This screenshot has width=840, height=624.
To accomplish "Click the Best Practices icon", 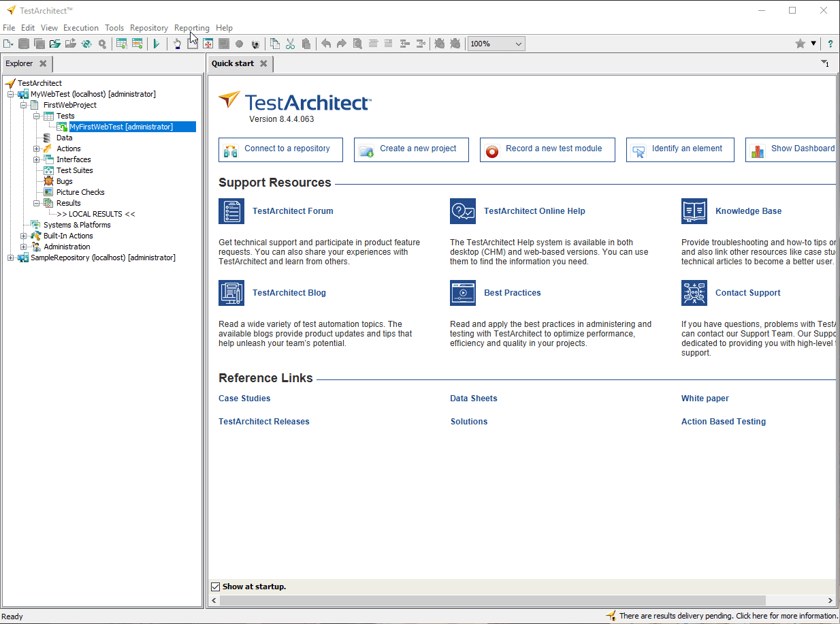I will click(463, 293).
